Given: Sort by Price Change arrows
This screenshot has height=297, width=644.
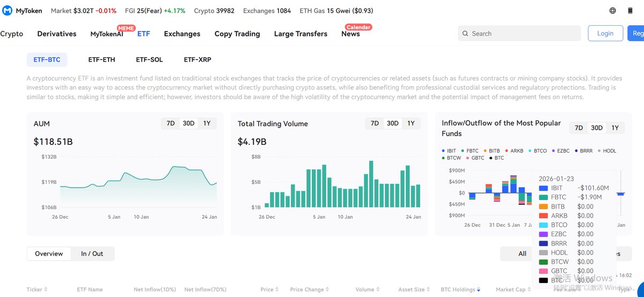Looking at the screenshot, I should [327, 289].
